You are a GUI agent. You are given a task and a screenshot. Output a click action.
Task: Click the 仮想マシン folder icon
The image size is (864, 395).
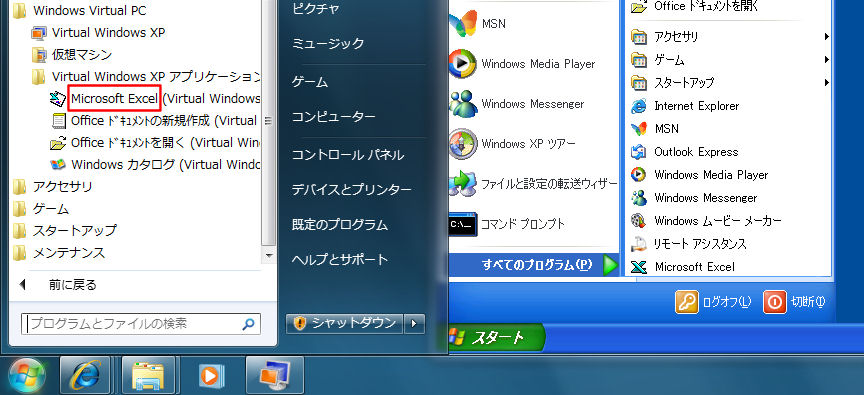pos(39,55)
